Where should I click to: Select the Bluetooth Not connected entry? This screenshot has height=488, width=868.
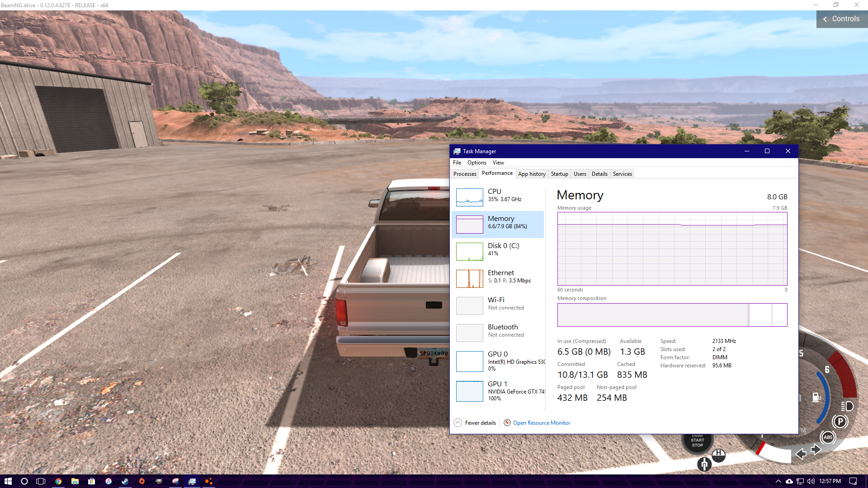pos(498,333)
